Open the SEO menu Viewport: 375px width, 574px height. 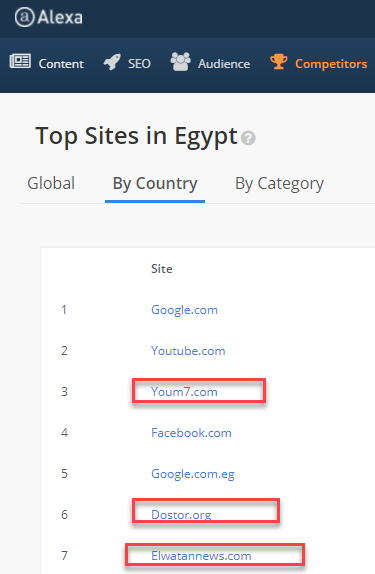click(139, 64)
